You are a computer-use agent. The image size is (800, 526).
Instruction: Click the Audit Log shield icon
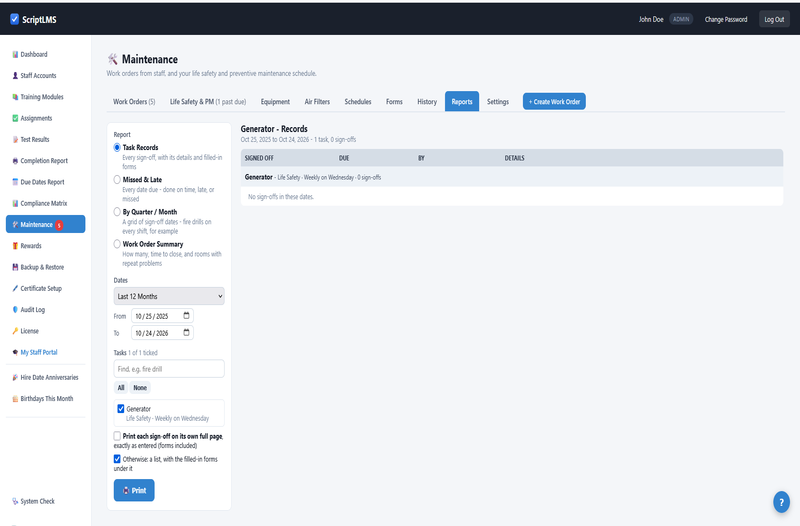coord(15,310)
